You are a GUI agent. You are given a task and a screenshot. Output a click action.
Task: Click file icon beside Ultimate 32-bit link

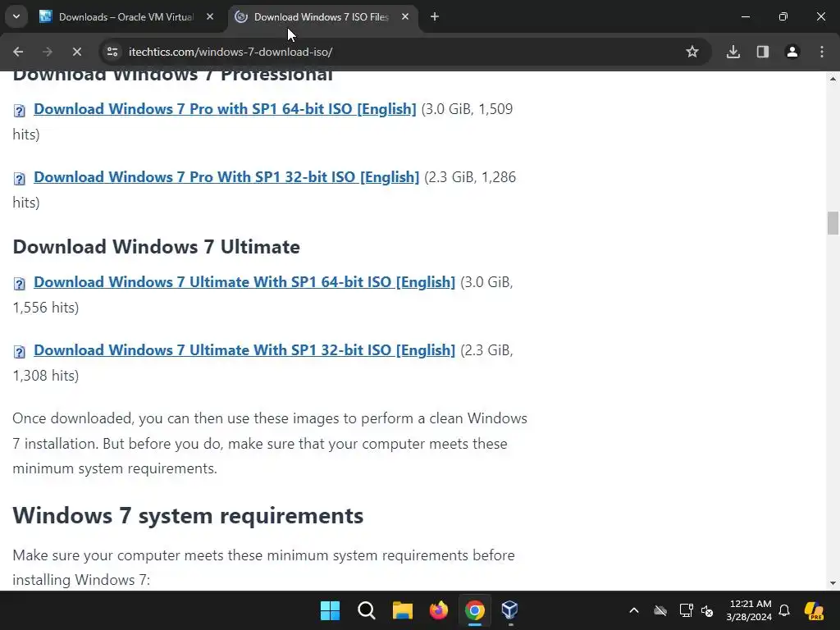click(20, 351)
